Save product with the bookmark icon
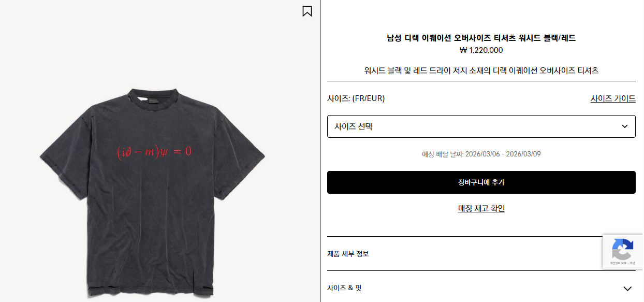This screenshot has width=644, height=302. pyautogui.click(x=307, y=11)
